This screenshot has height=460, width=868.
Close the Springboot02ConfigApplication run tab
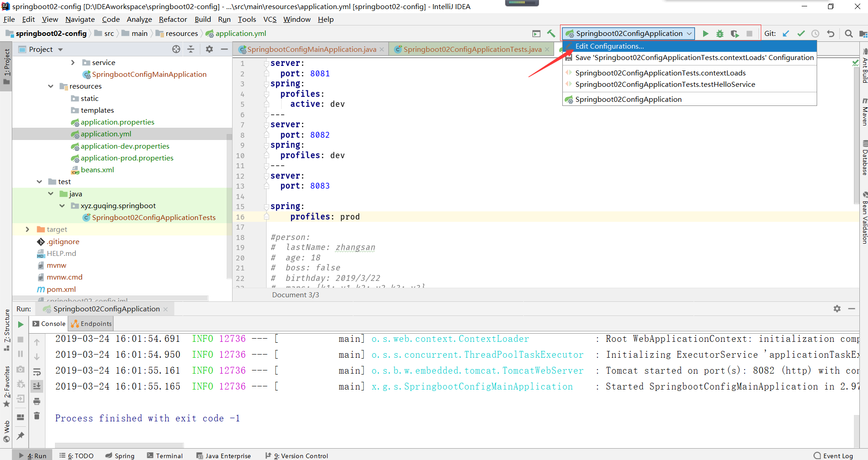165,310
